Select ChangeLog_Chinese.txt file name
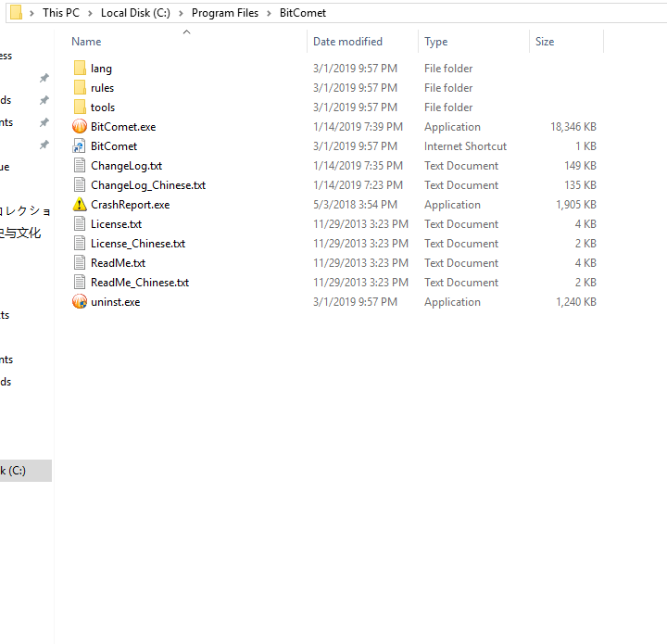Screen dimensions: 667x644 coord(148,185)
